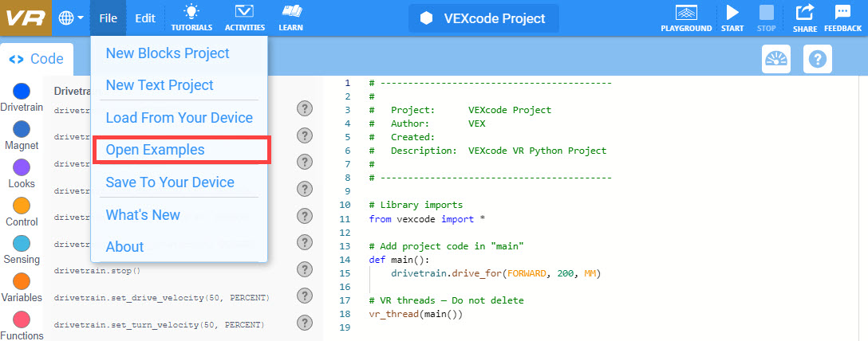Click the large help question mark button
Screen dimensions: 868x341
(x=819, y=59)
